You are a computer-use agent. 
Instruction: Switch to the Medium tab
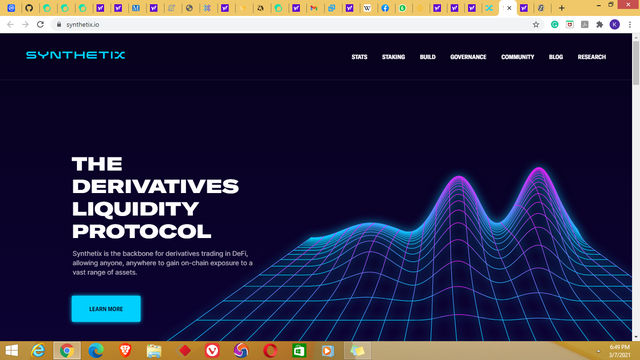tap(136, 8)
